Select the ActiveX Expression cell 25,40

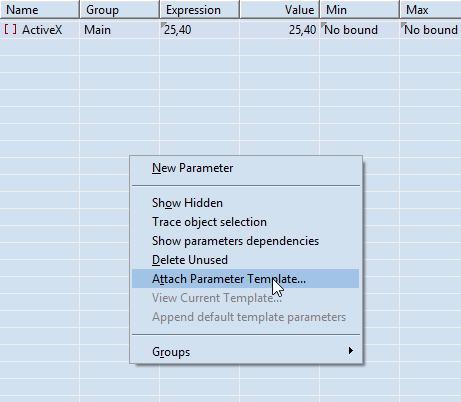[x=200, y=30]
